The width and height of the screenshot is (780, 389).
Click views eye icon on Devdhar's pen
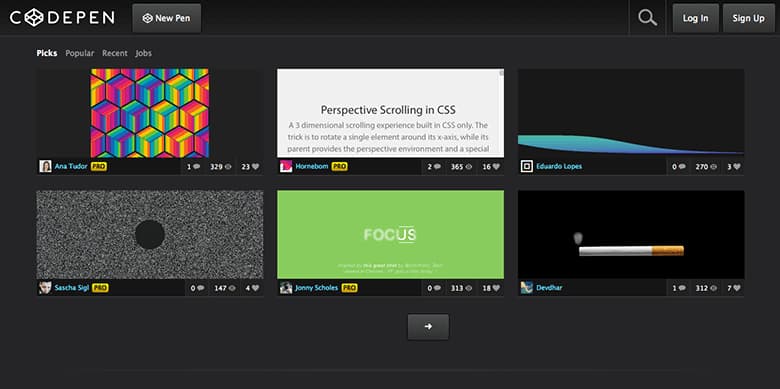714,289
